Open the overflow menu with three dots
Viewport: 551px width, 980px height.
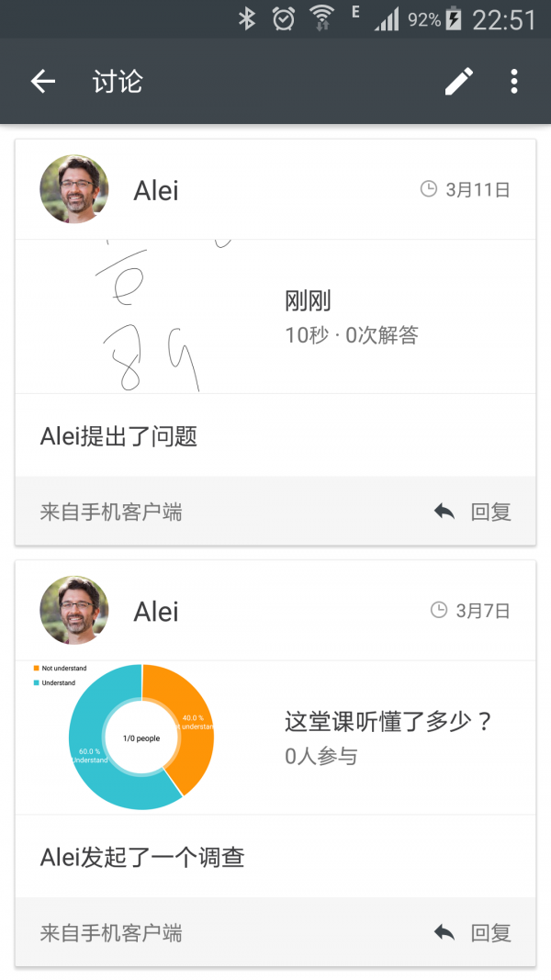[513, 81]
